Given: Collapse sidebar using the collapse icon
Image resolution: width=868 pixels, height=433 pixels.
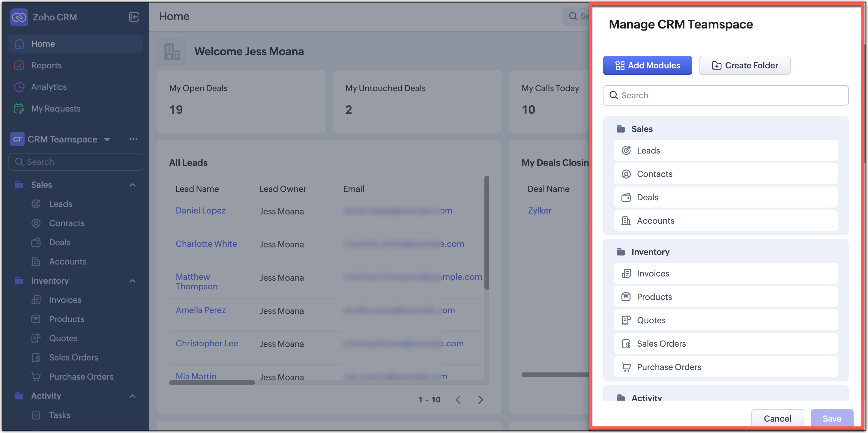Looking at the screenshot, I should (134, 17).
